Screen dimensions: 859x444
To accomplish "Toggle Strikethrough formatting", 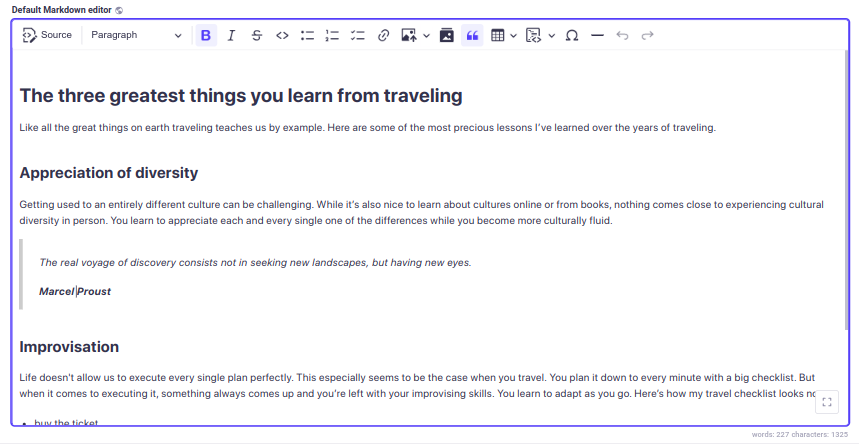I will click(256, 36).
